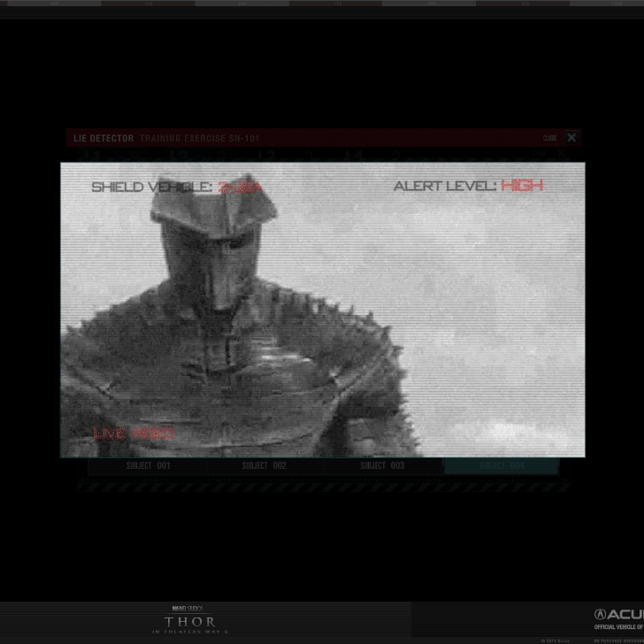Select the Subject 002 tab

click(x=264, y=465)
